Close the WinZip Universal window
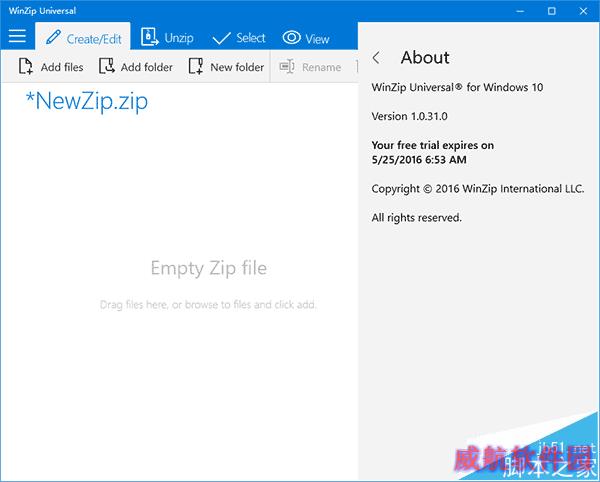This screenshot has height=482, width=600. coord(583,11)
